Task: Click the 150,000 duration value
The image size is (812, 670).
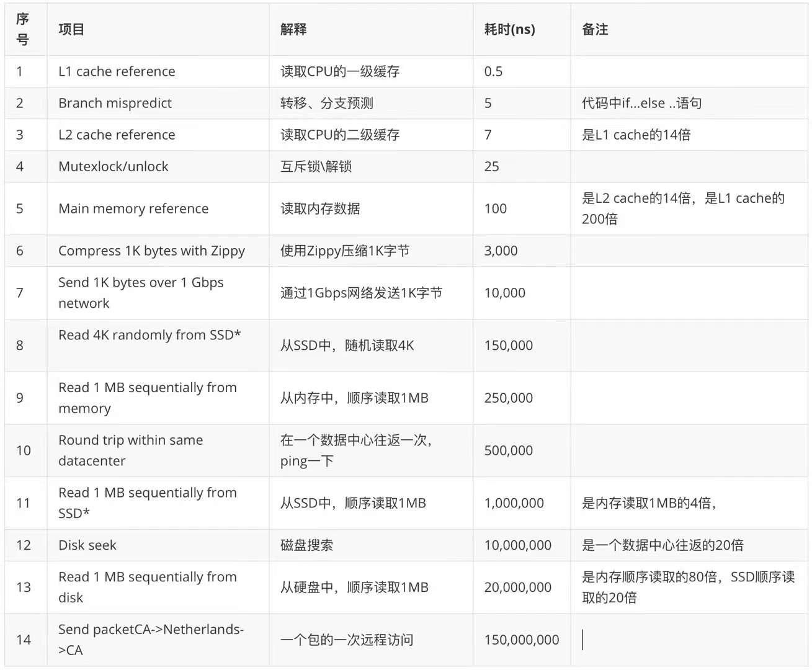Action: point(508,346)
